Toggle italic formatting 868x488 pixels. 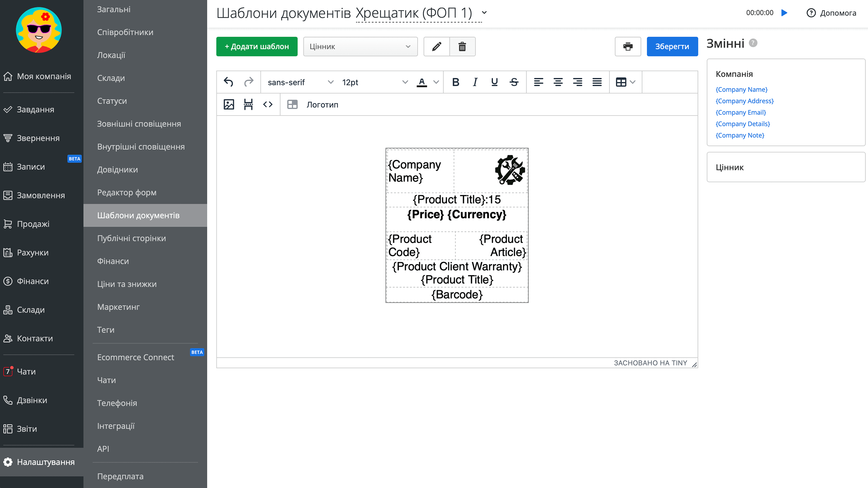pos(475,82)
